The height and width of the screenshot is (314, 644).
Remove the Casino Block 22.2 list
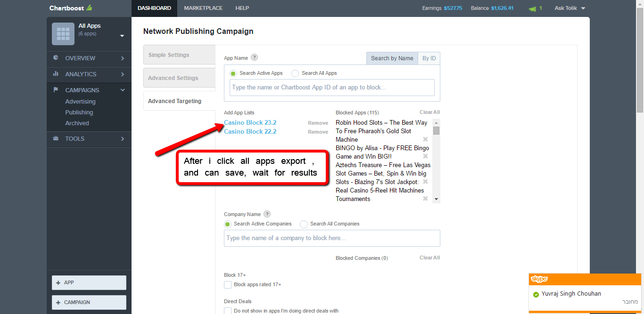click(x=318, y=132)
